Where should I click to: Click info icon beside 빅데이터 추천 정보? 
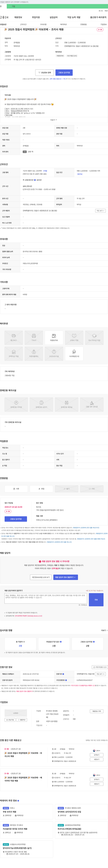tap(18, 801)
